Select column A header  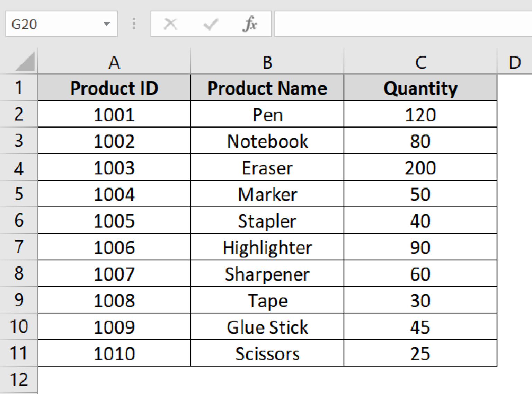(x=114, y=62)
